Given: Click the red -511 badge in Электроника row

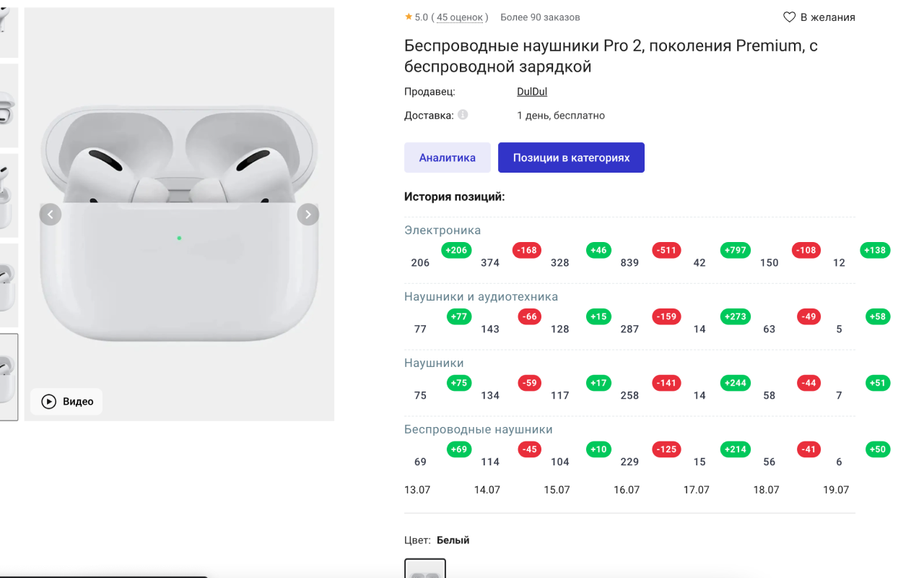Looking at the screenshot, I should click(x=666, y=250).
